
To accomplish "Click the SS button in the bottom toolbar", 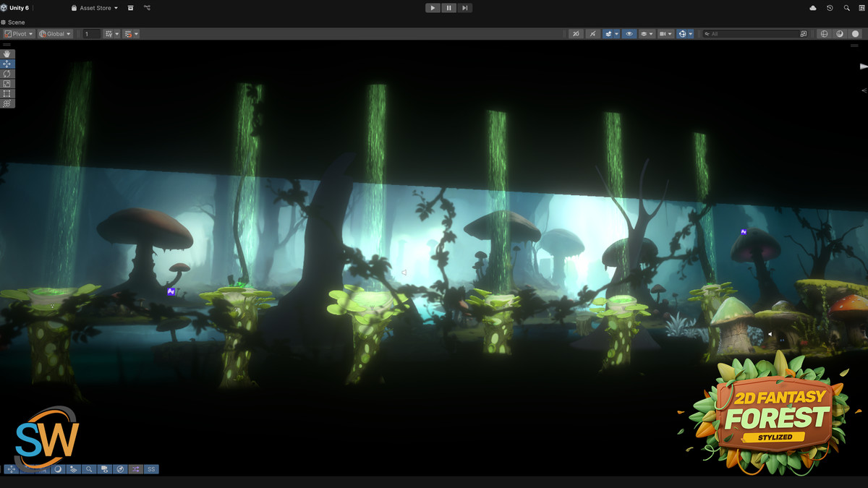I will point(151,469).
